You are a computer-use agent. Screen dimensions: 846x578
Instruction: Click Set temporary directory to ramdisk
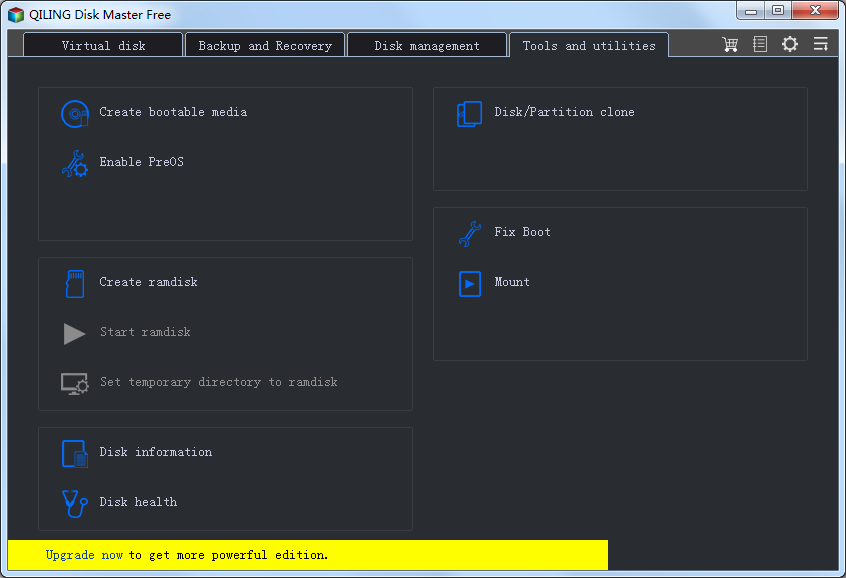(x=219, y=382)
